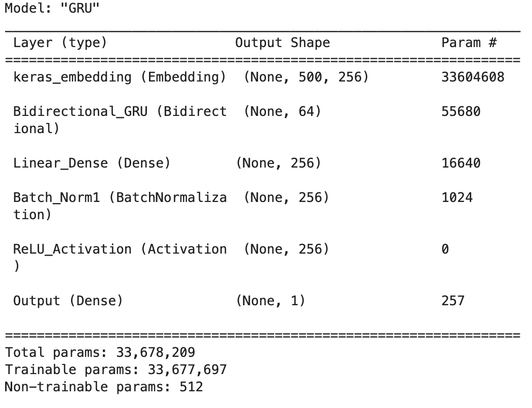
Task: Click the embedding output shape (None, 500, 256)
Action: tap(306, 77)
